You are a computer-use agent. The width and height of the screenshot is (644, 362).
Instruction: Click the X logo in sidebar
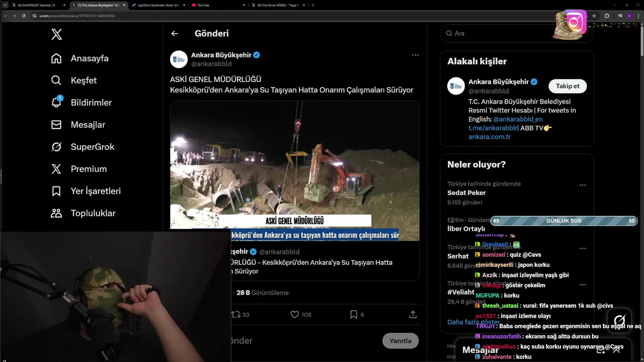click(57, 34)
